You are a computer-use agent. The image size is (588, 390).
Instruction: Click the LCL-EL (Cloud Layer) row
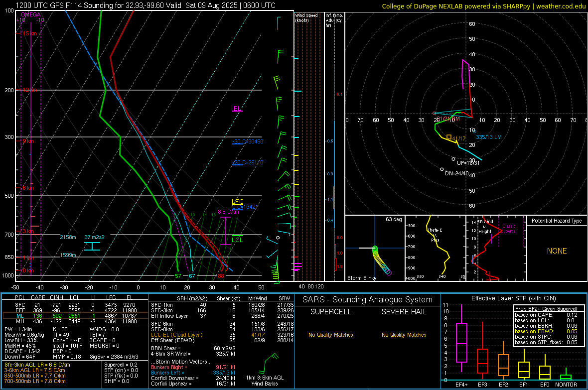pyautogui.click(x=222, y=335)
